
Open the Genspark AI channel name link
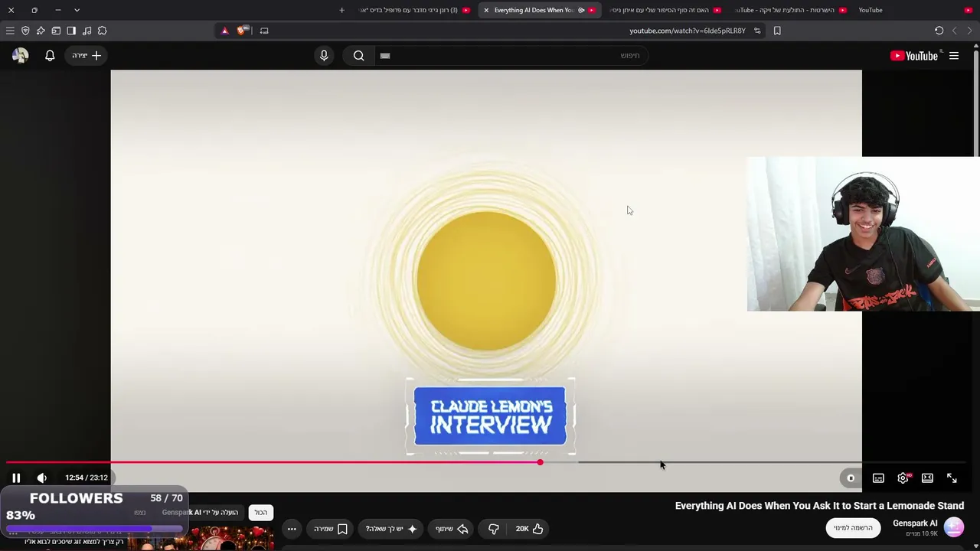(915, 523)
